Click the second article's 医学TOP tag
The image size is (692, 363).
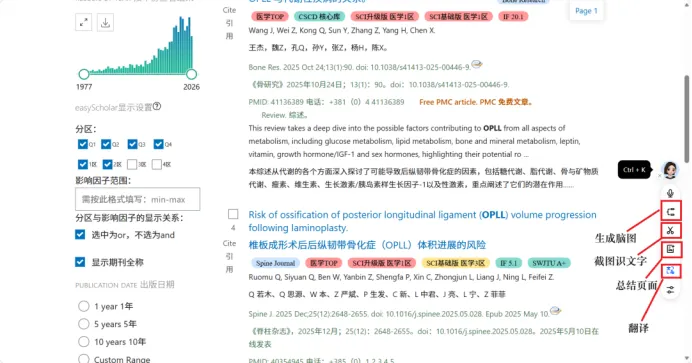point(323,263)
